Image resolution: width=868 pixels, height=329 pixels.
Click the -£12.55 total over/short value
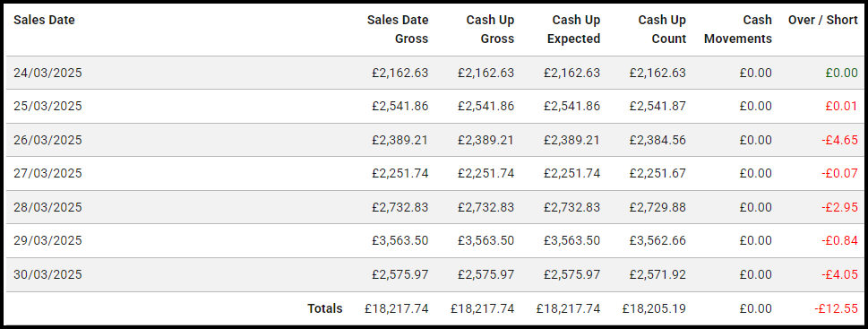click(837, 308)
